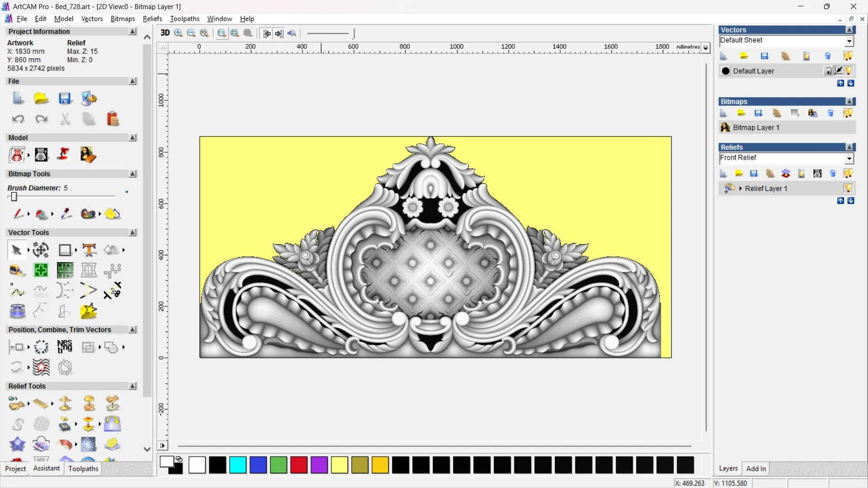Open the Front Relief dropdown
The height and width of the screenshot is (488, 868).
[849, 158]
